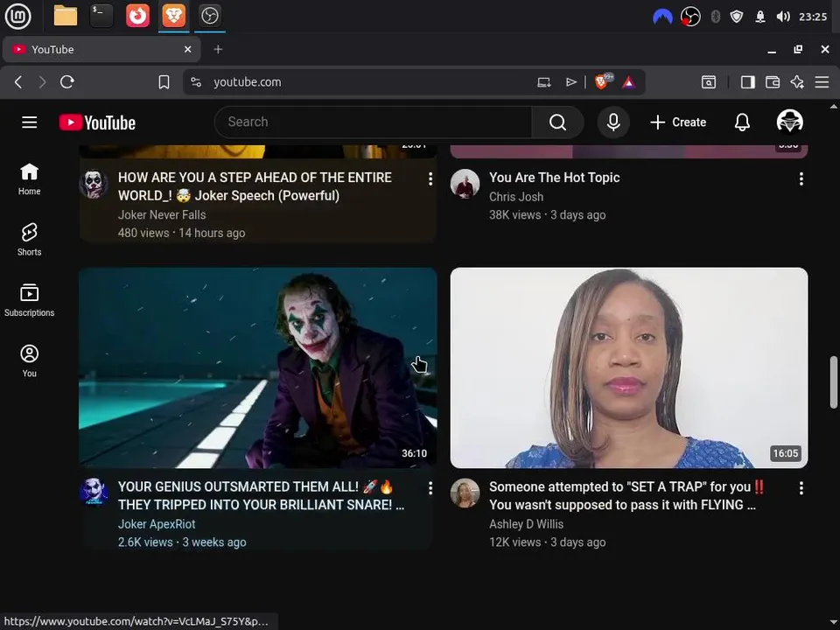This screenshot has width=840, height=630.
Task: Click the send/playlist arrow icon in address bar
Action: [x=571, y=82]
